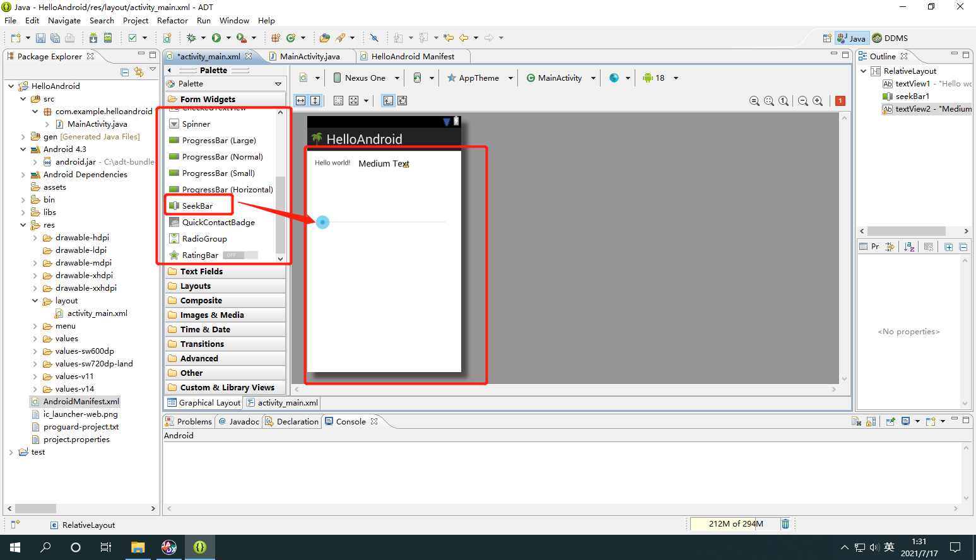Open Windows Start menu
Image resolution: width=976 pixels, height=560 pixels.
(15, 547)
